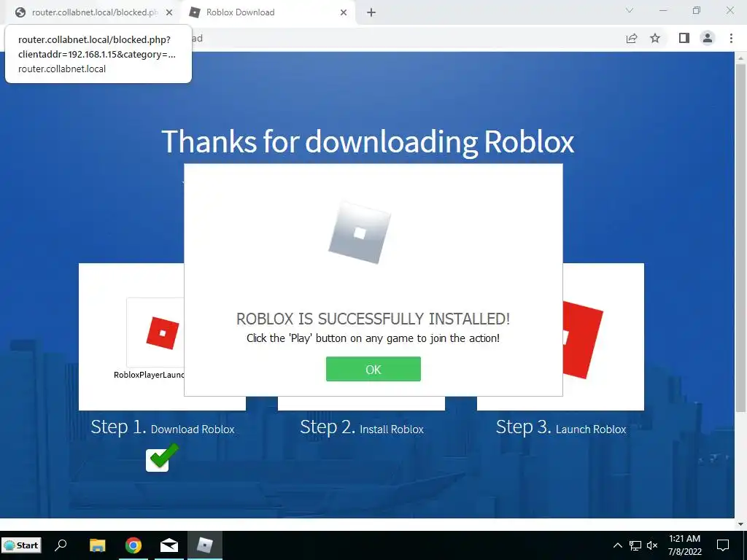Open the Mail app from the taskbar
Screen dimensions: 747x560
[169, 545]
